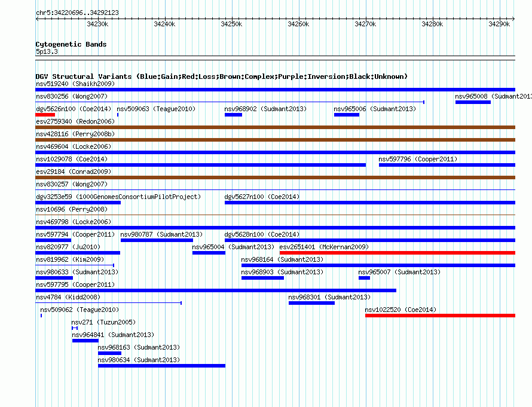This screenshot has width=532, height=407.
Task: Click nsv271 (Tuzun2005) label
Action: (x=103, y=322)
